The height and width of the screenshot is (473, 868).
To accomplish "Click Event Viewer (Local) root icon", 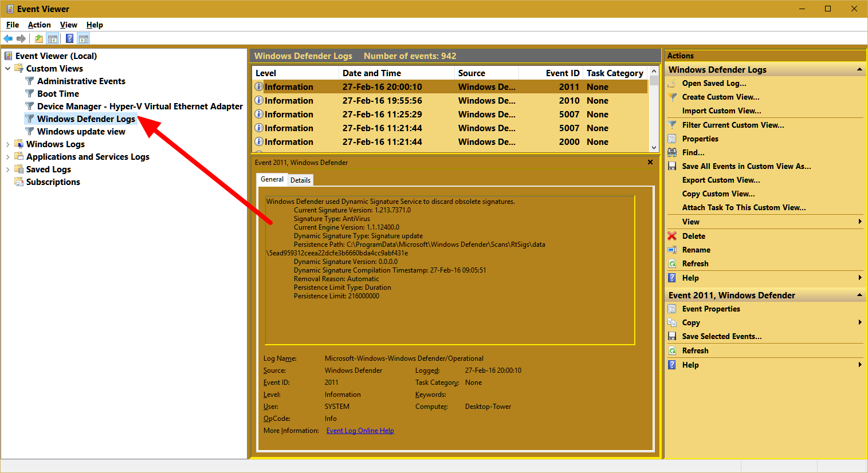I will 9,56.
